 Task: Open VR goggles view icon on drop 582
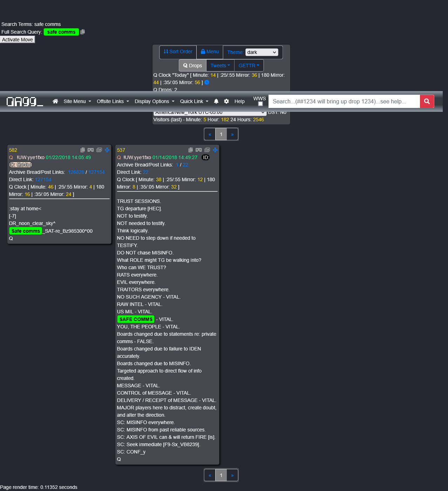pos(91,150)
